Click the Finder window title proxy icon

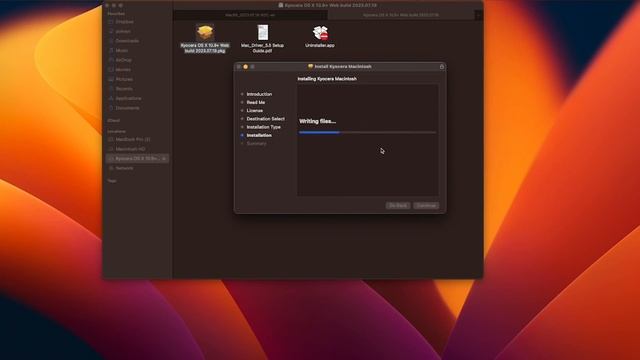pyautogui.click(x=281, y=5)
